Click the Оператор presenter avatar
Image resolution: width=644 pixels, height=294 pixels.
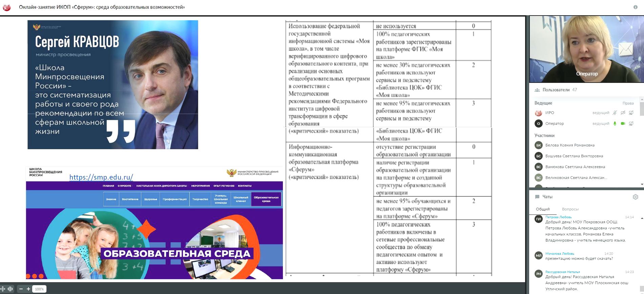tap(538, 123)
